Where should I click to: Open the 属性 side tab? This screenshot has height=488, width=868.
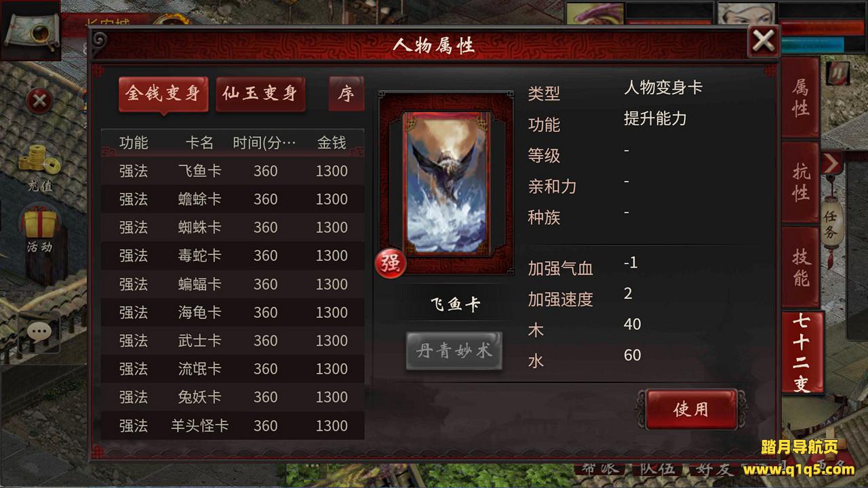click(800, 98)
